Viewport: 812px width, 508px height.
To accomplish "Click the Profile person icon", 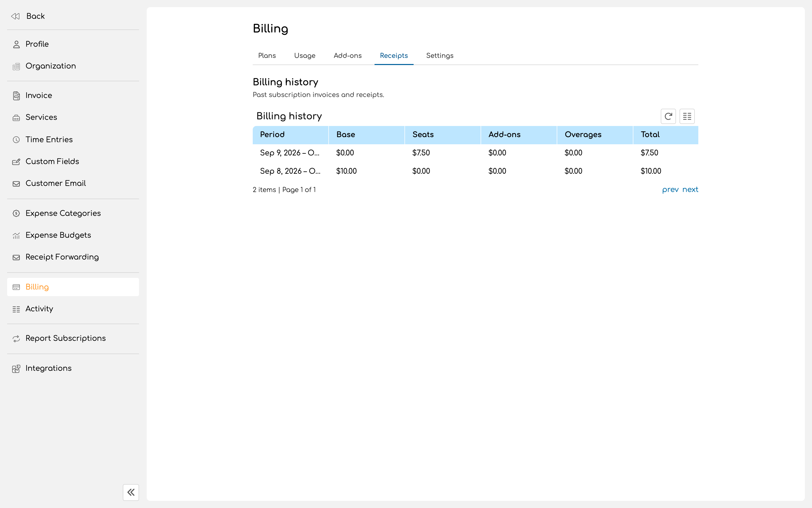I will pyautogui.click(x=16, y=44).
